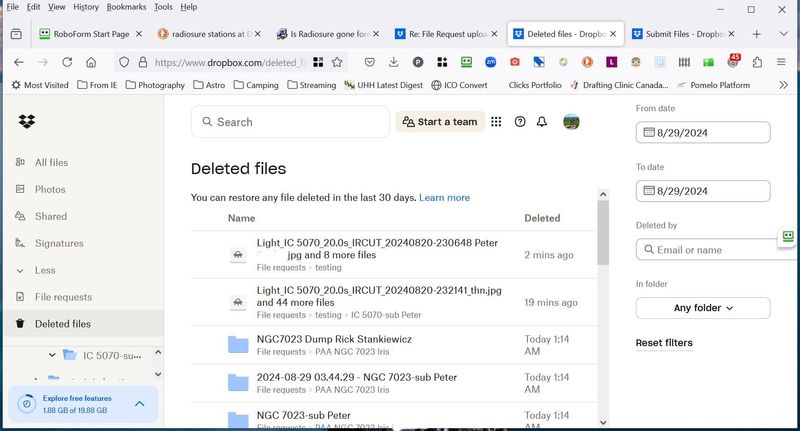Click down arrow of file list scrollbar
The image size is (800, 431).
603,422
